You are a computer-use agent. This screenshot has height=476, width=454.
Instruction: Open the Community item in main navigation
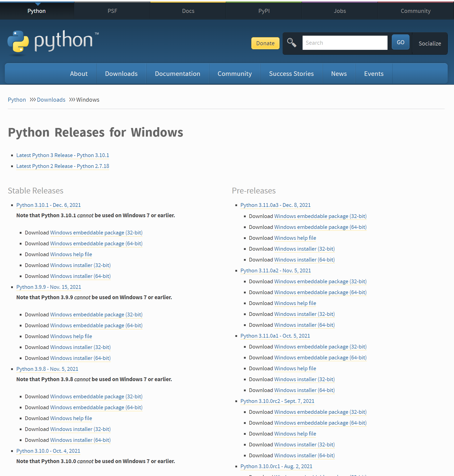235,74
